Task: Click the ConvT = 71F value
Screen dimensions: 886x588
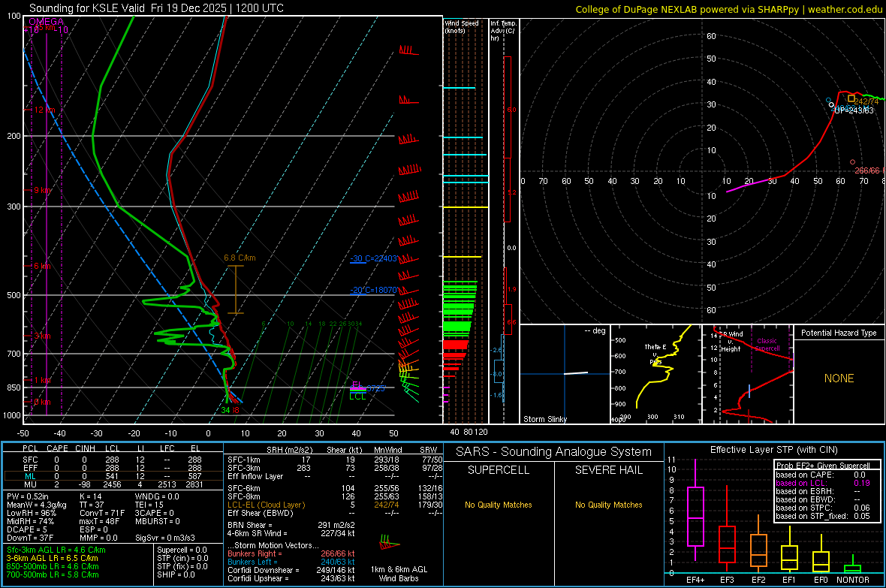Action: pos(102,513)
